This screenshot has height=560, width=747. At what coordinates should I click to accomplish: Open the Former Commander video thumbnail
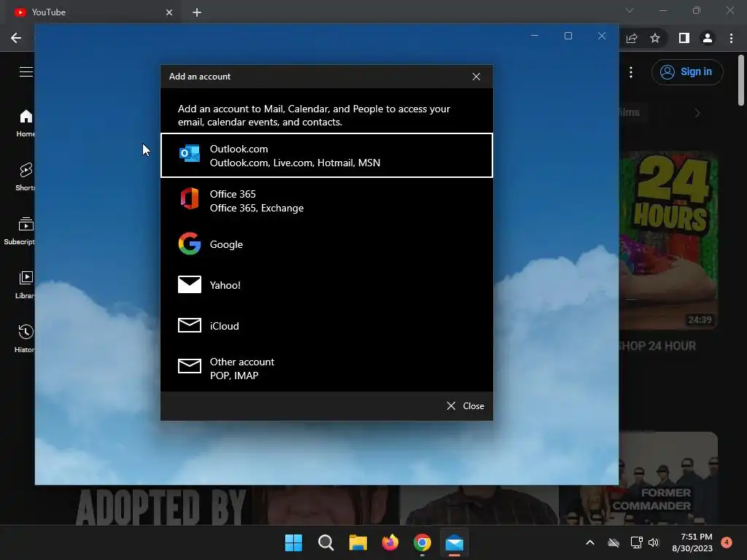click(668, 478)
